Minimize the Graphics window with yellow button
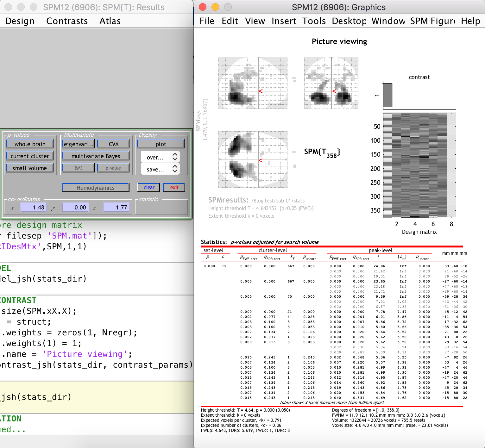Screen dimensions: 485x448 coord(215,7)
